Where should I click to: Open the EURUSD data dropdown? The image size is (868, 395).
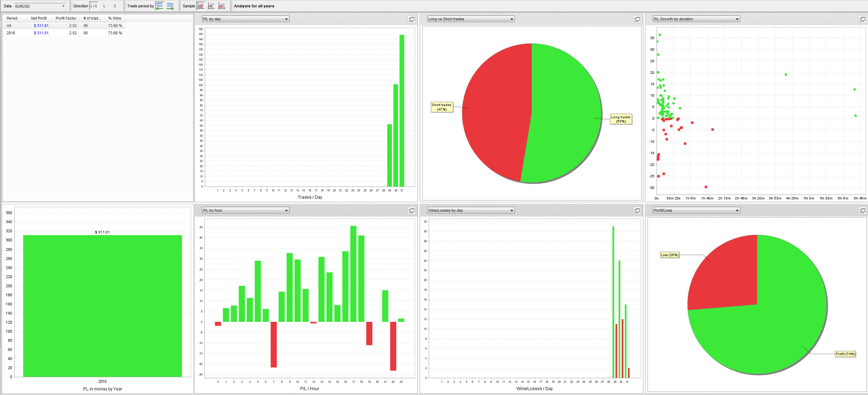click(40, 6)
